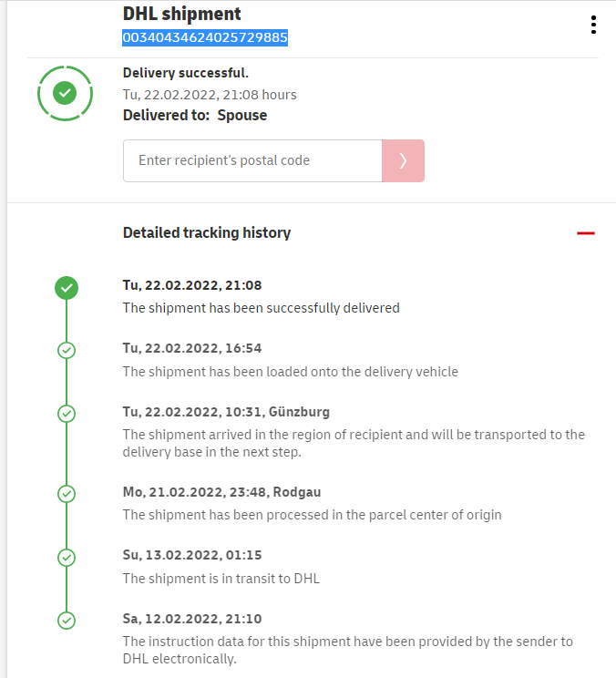
Task: Click the recipient's postal code input field
Action: click(x=252, y=160)
